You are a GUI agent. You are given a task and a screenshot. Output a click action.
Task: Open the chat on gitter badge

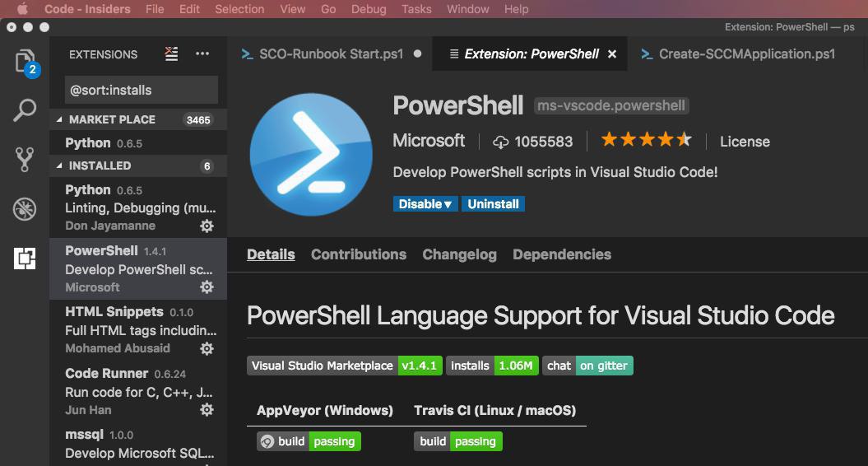tap(588, 366)
